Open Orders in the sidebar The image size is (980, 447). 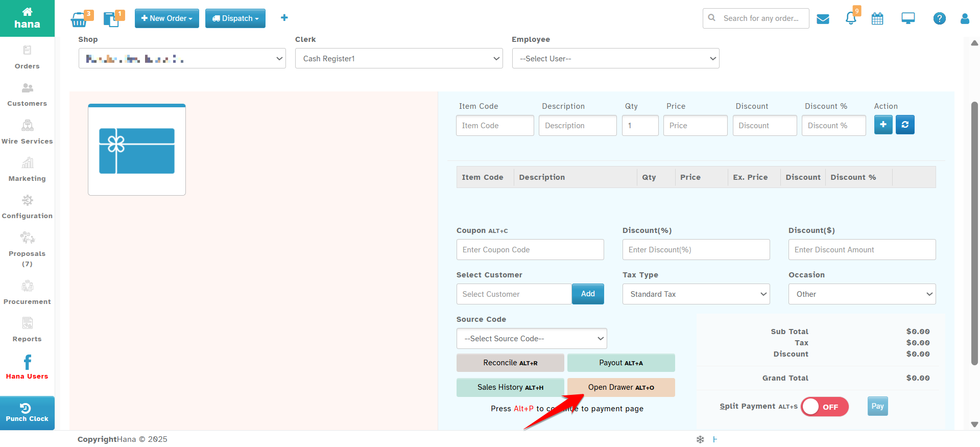[27, 57]
